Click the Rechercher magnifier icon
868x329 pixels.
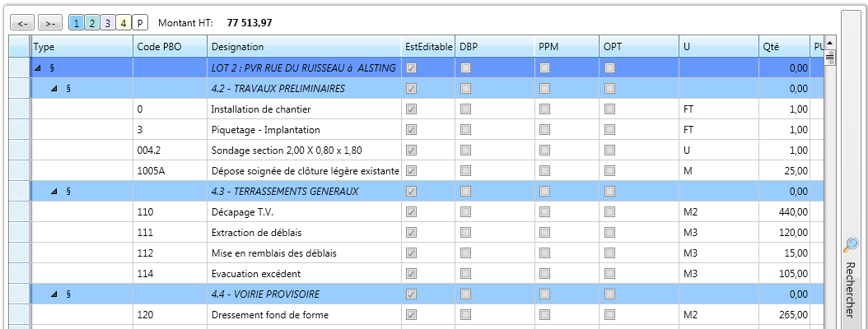point(852,244)
